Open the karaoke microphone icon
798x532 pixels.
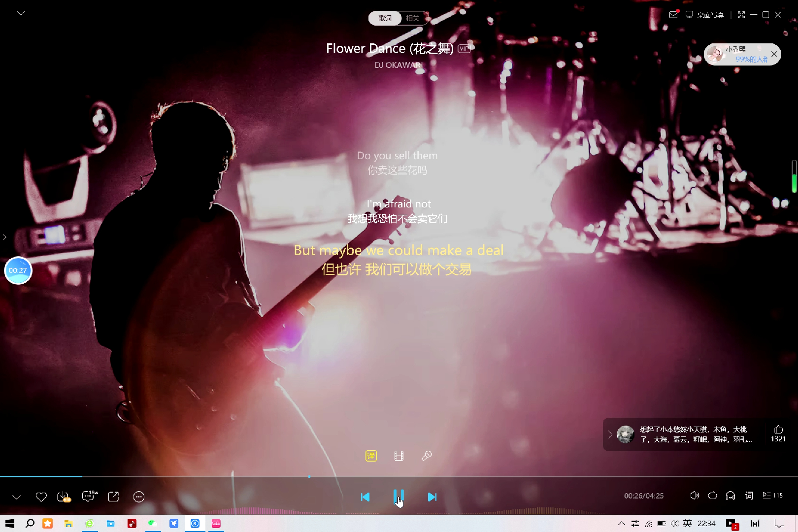click(427, 456)
